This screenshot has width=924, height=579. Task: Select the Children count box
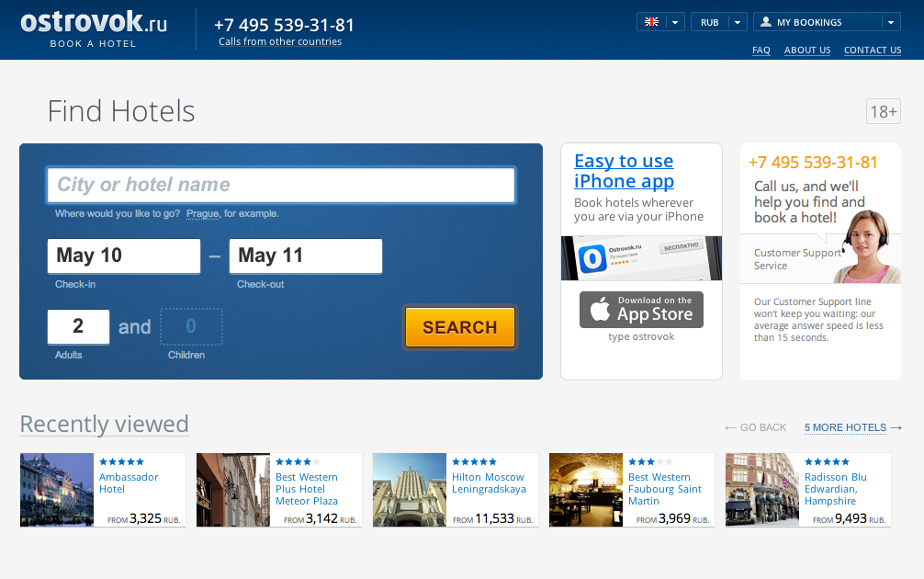pyautogui.click(x=192, y=326)
